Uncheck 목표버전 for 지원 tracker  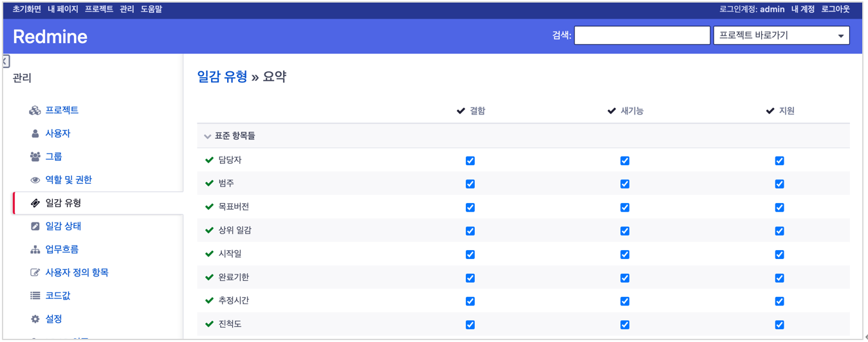tap(779, 208)
